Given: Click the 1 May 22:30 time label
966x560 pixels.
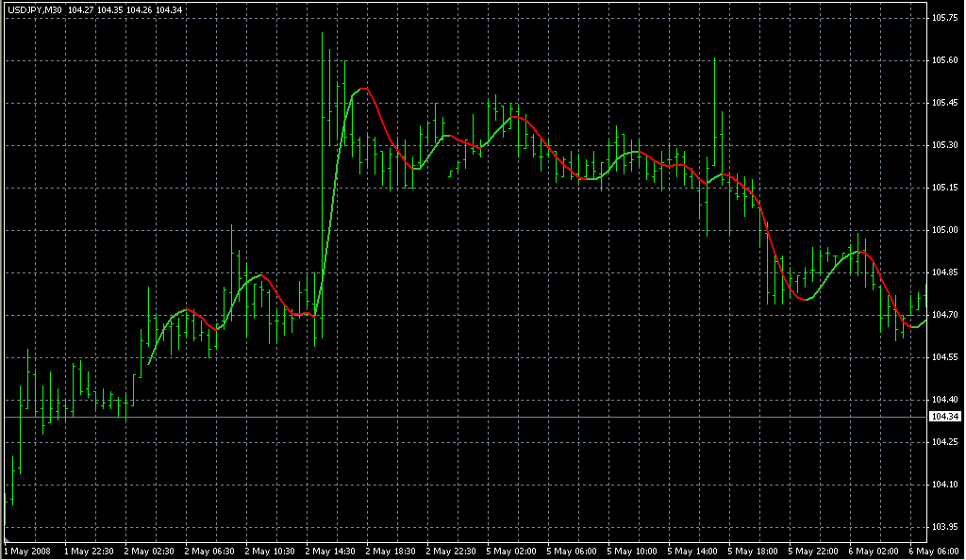Looking at the screenshot, I should pos(88,551).
